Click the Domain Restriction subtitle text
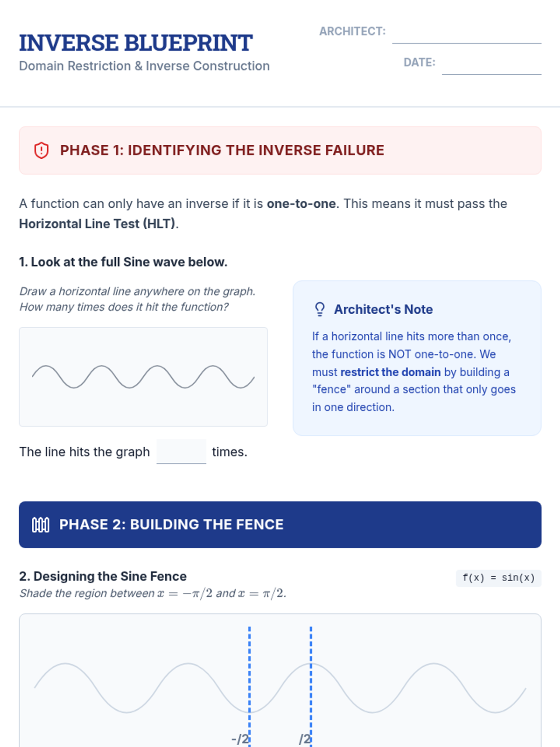The width and height of the screenshot is (560, 747). point(144,66)
